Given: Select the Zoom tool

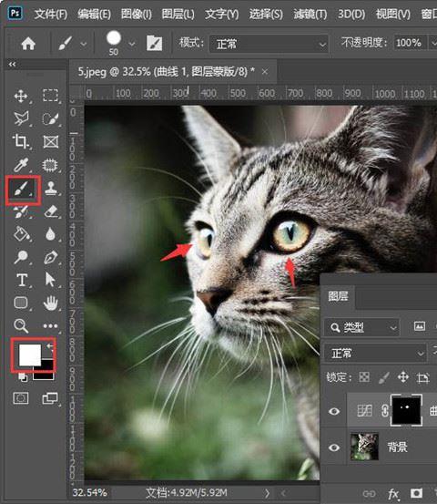Looking at the screenshot, I should [x=21, y=325].
